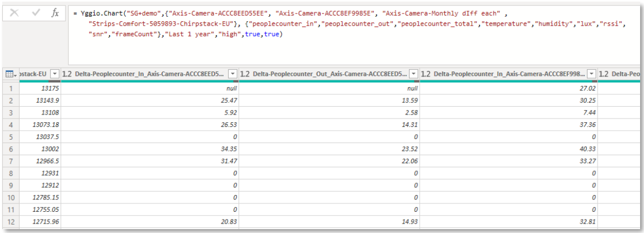The height and width of the screenshot is (233, 644).
Task: Change data type icon of the last partially visible column
Action: click(604, 74)
